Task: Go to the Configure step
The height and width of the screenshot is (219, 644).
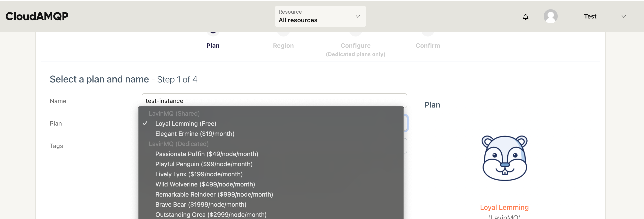Action: [355, 46]
